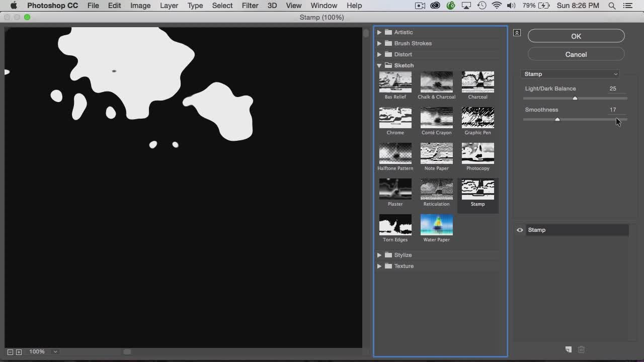Select the Stamp filter thumbnail
Screen dimensions: 644x362
[x=477, y=189]
